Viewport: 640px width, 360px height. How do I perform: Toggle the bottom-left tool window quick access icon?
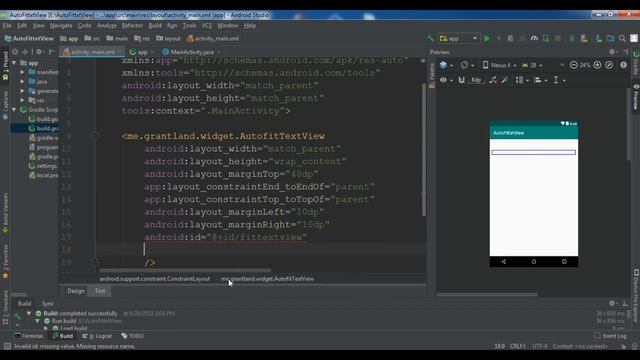point(7,346)
